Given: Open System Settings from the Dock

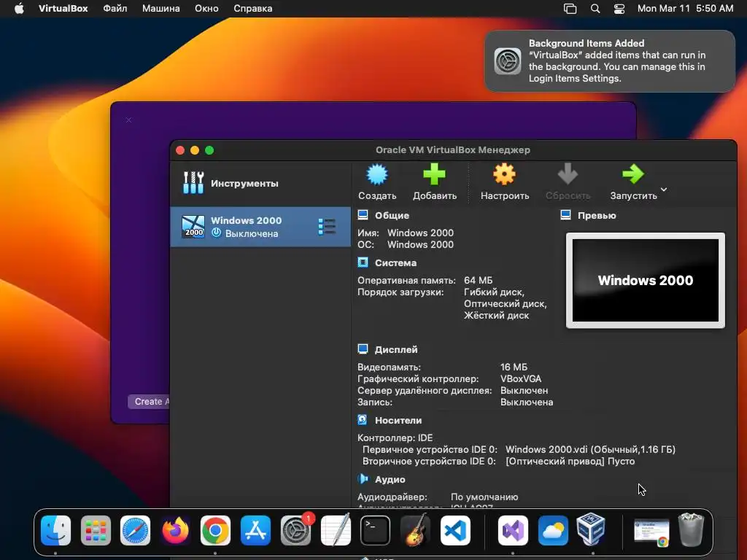Looking at the screenshot, I should click(295, 530).
